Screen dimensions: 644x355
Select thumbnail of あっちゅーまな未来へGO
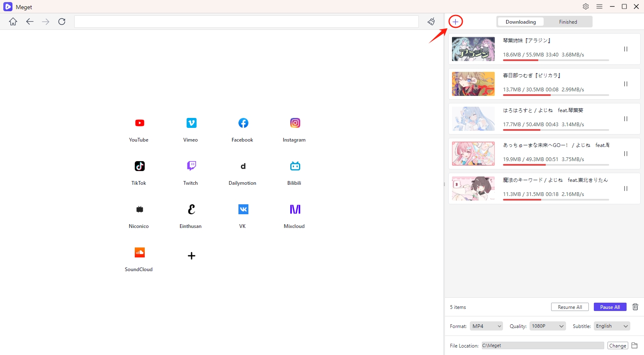coord(473,154)
